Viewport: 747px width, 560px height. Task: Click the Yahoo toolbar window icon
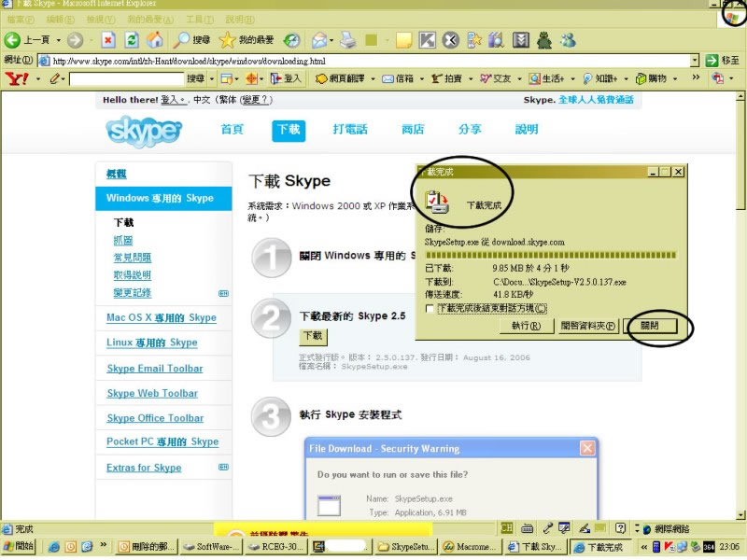coord(226,78)
